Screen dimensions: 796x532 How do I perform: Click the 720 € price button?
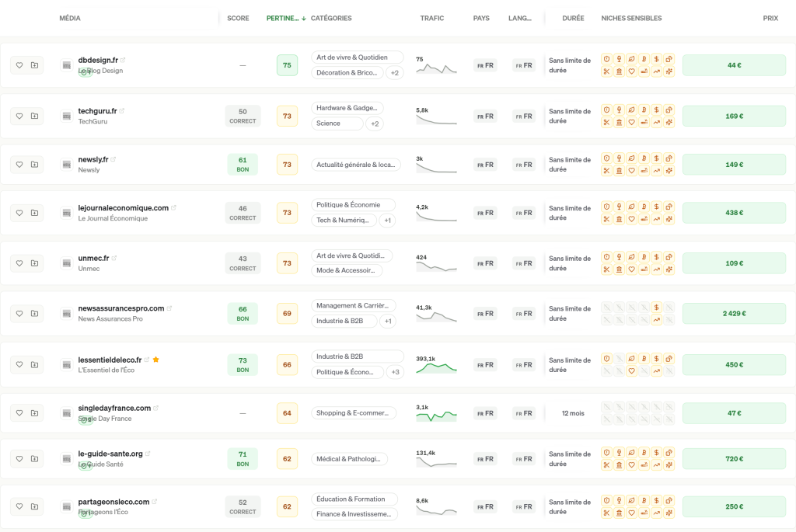tap(734, 459)
